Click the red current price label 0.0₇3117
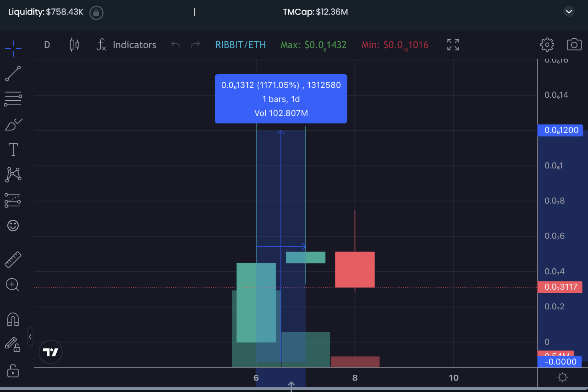The image size is (588, 392). (560, 287)
